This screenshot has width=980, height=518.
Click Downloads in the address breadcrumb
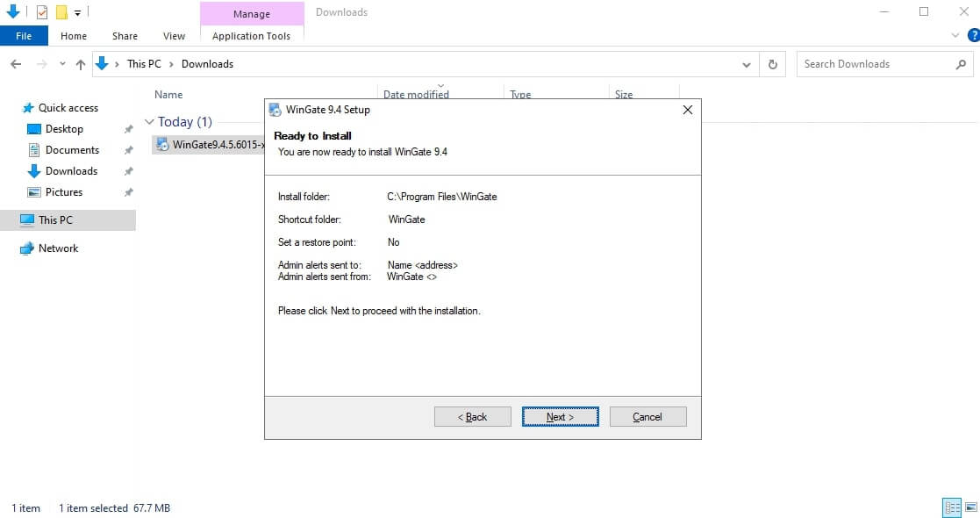click(208, 64)
